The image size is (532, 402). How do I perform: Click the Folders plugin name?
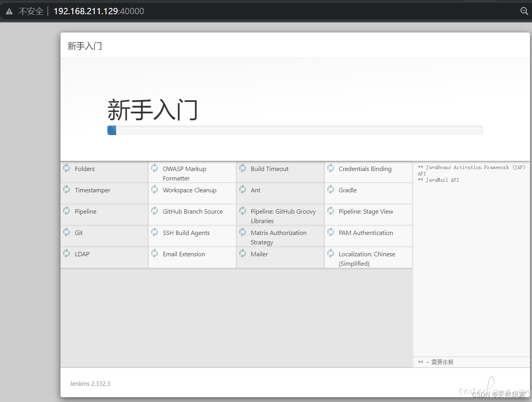pos(85,169)
